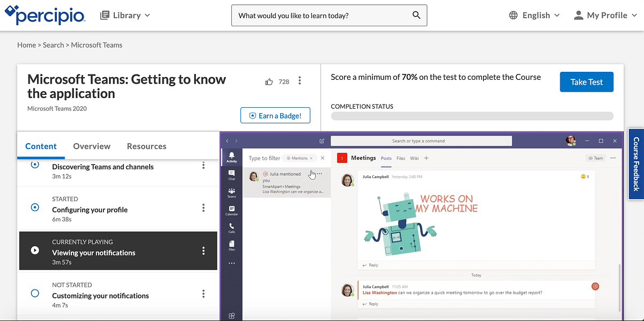This screenshot has height=321, width=644.
Task: Reply to the robot sticker post
Action: click(371, 265)
